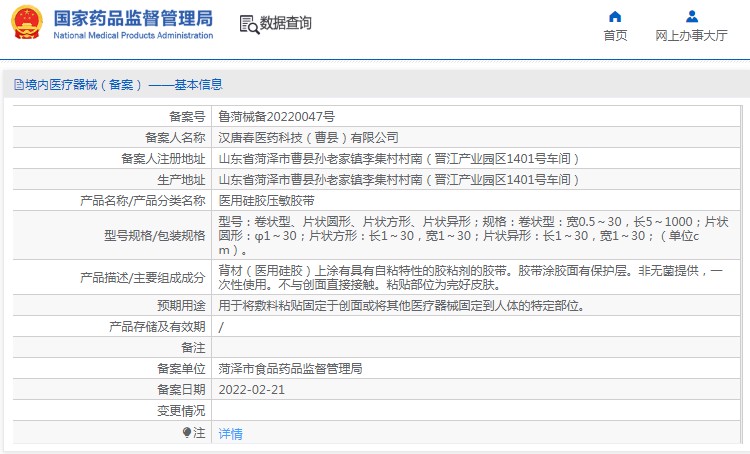This screenshot has height=454, width=750.
Task: Click the 产品存储及有效期 row label
Action: (157, 327)
